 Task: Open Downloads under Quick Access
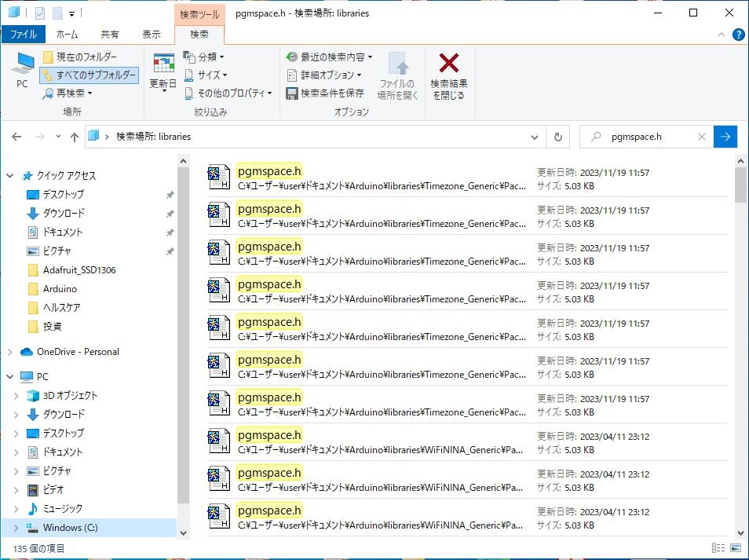[64, 213]
